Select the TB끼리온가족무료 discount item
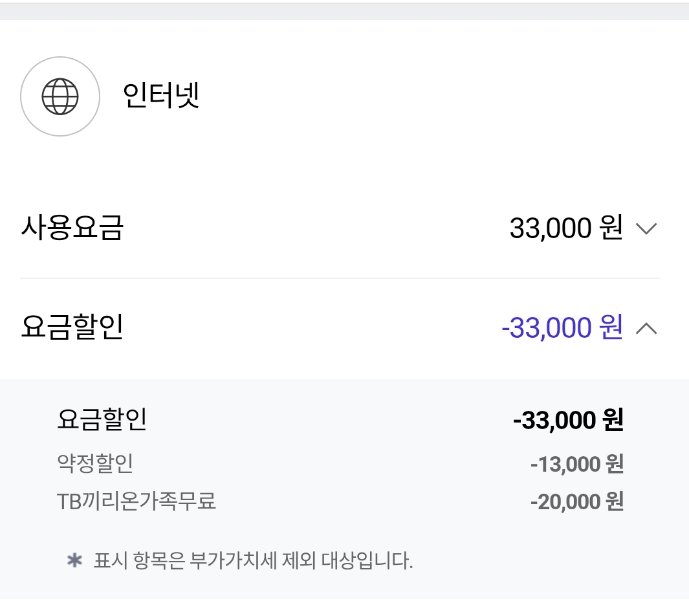Viewport: 689px width, 616px height. tap(137, 501)
